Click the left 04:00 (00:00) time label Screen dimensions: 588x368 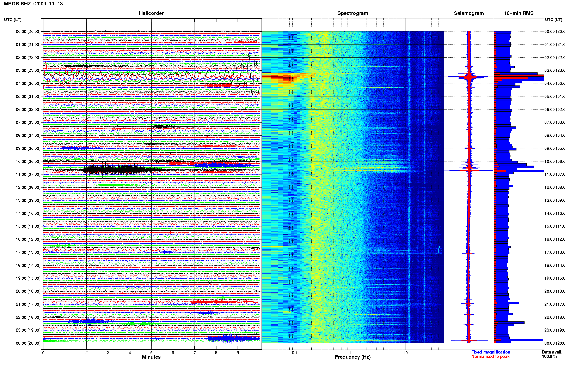(x=28, y=83)
